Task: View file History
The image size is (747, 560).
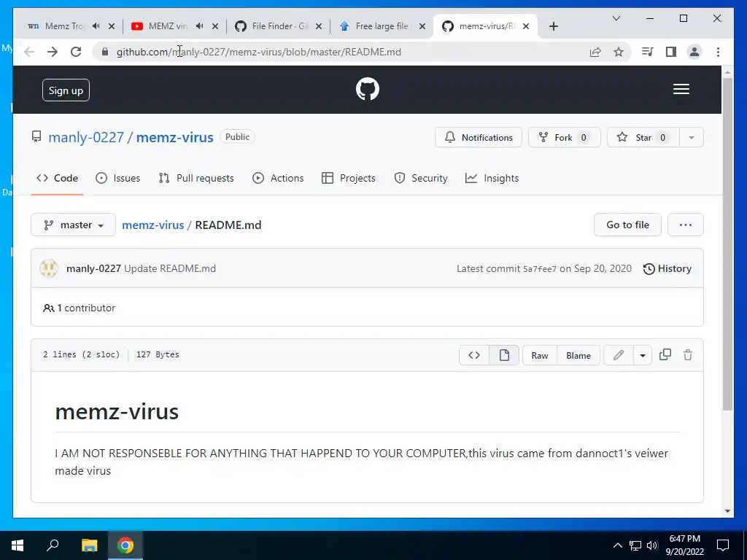Action: pyautogui.click(x=667, y=268)
